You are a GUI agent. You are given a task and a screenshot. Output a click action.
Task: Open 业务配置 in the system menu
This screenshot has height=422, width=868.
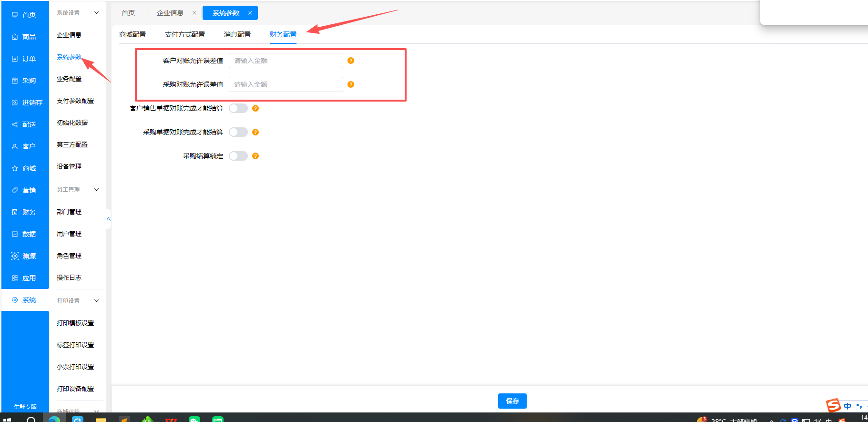[69, 79]
